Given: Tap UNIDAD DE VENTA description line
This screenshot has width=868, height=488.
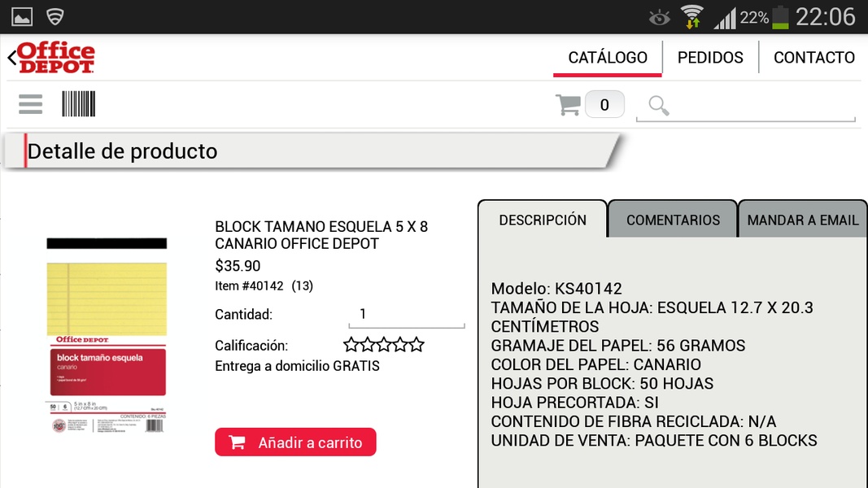Looking at the screenshot, I should [654, 440].
